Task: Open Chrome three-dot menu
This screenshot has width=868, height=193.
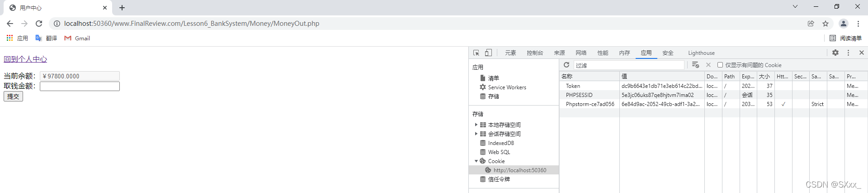Action: coord(858,24)
